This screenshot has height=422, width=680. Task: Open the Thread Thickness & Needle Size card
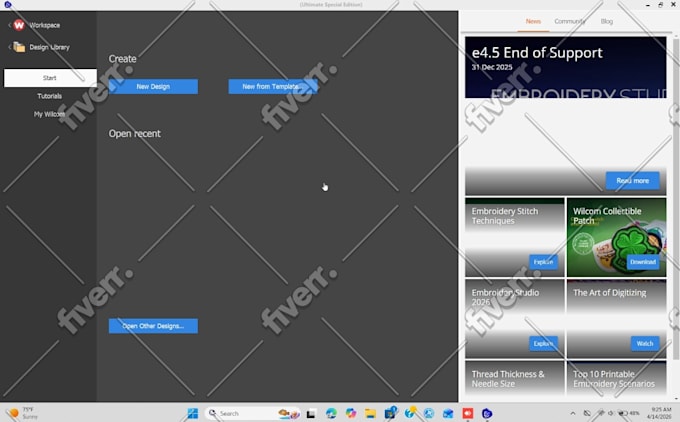pos(515,378)
